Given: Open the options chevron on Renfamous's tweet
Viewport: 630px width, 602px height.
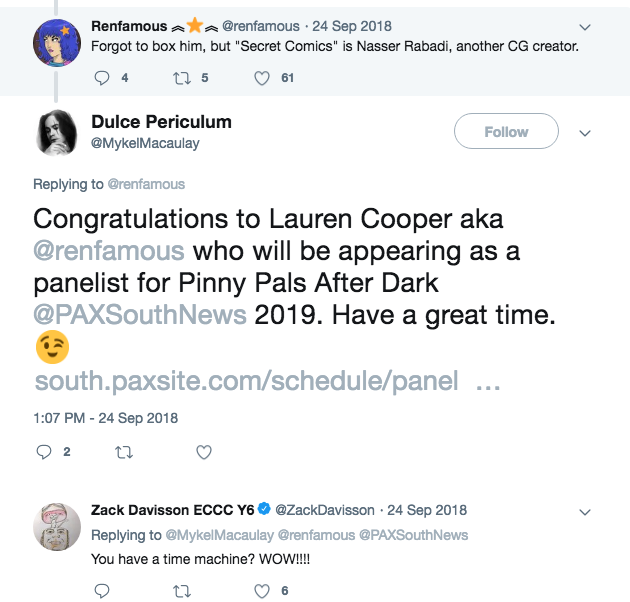Looking at the screenshot, I should pyautogui.click(x=585, y=27).
